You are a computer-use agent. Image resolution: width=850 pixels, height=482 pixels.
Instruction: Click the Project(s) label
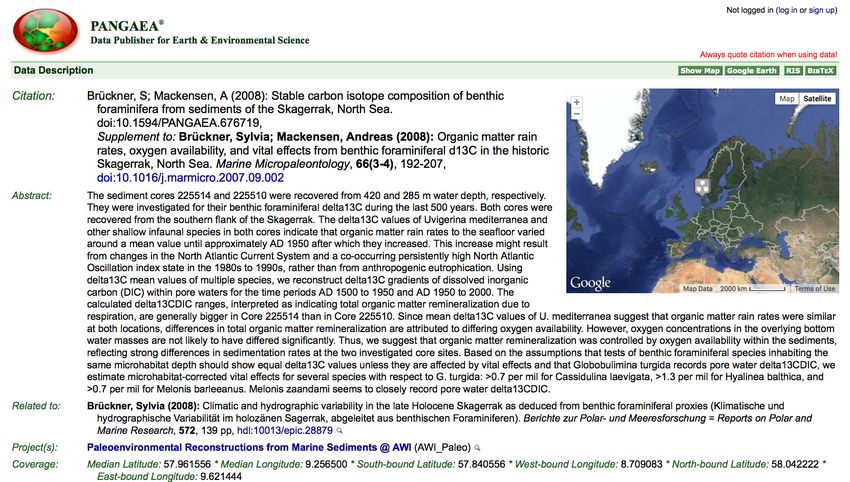coord(35,447)
